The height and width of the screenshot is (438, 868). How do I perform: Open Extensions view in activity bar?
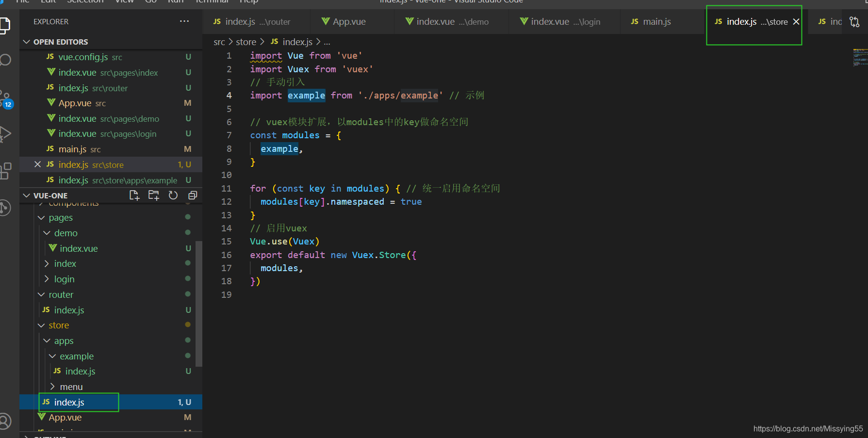pyautogui.click(x=5, y=171)
